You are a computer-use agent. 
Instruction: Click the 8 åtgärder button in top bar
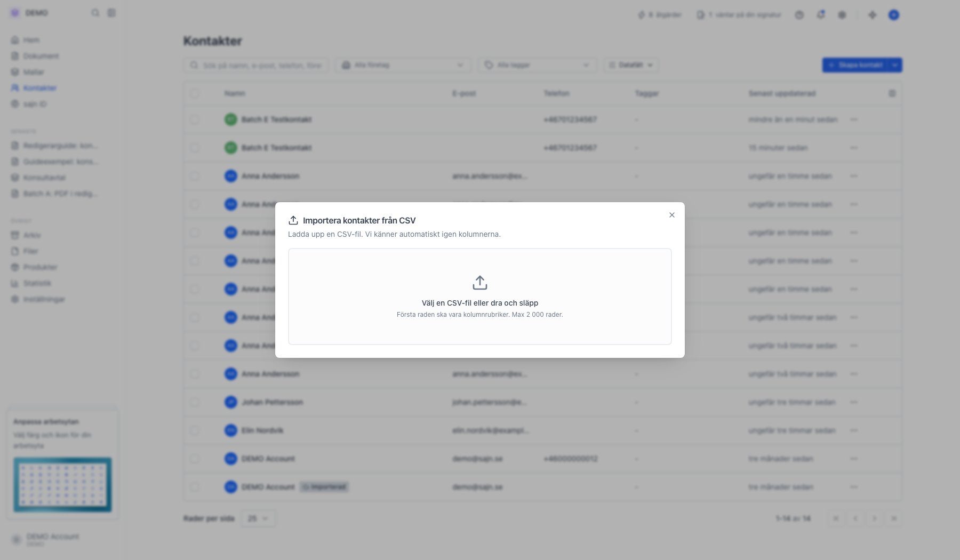click(x=660, y=15)
